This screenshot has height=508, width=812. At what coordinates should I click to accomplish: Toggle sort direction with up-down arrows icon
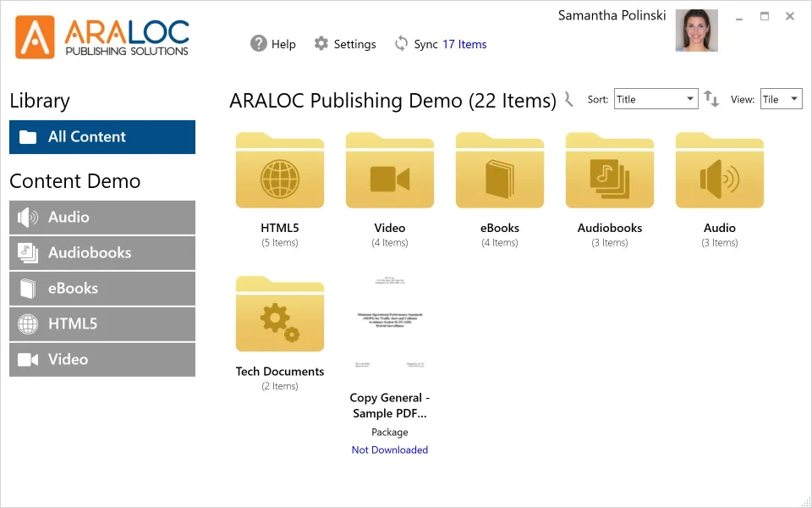click(x=711, y=98)
